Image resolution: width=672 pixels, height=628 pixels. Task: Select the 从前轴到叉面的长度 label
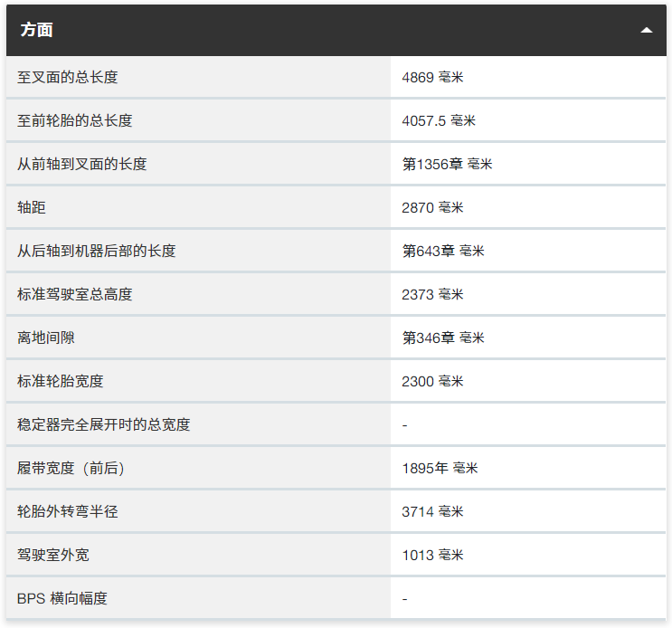pos(82,165)
